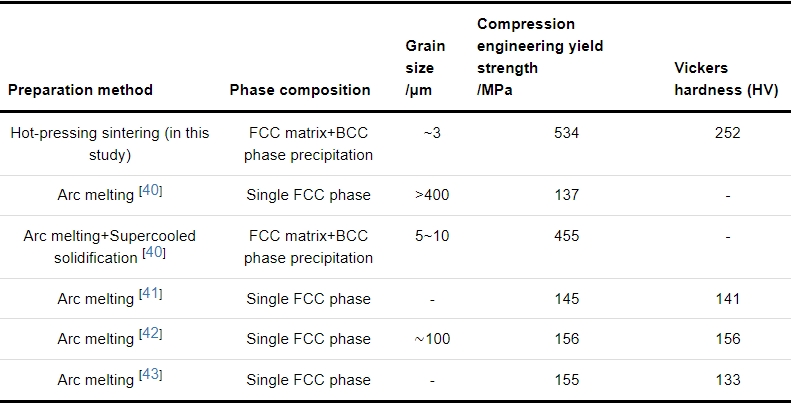The width and height of the screenshot is (791, 403).
Task: Click the yield strength value 534
Action: (x=566, y=133)
